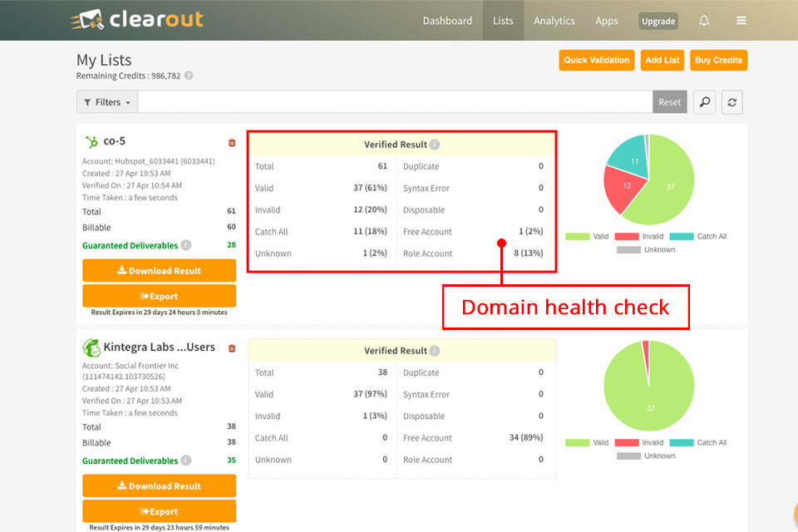Click the refresh lists icon
The image size is (798, 532).
[731, 102]
